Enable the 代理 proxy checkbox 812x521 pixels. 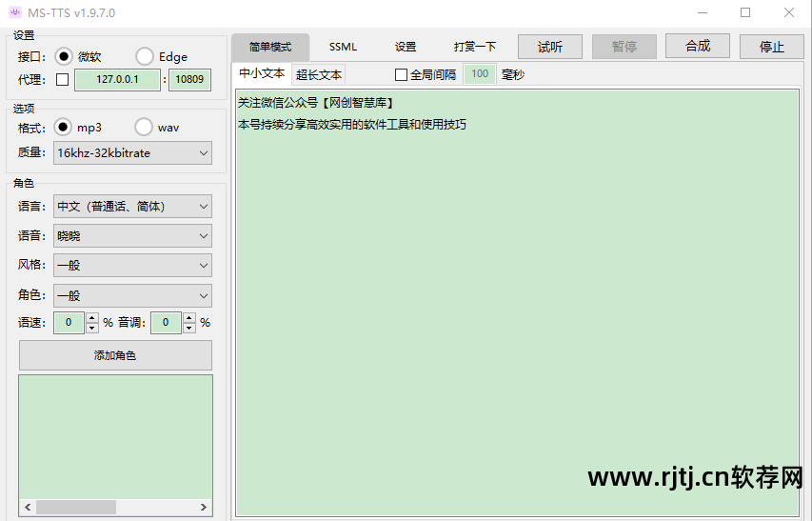(x=63, y=80)
